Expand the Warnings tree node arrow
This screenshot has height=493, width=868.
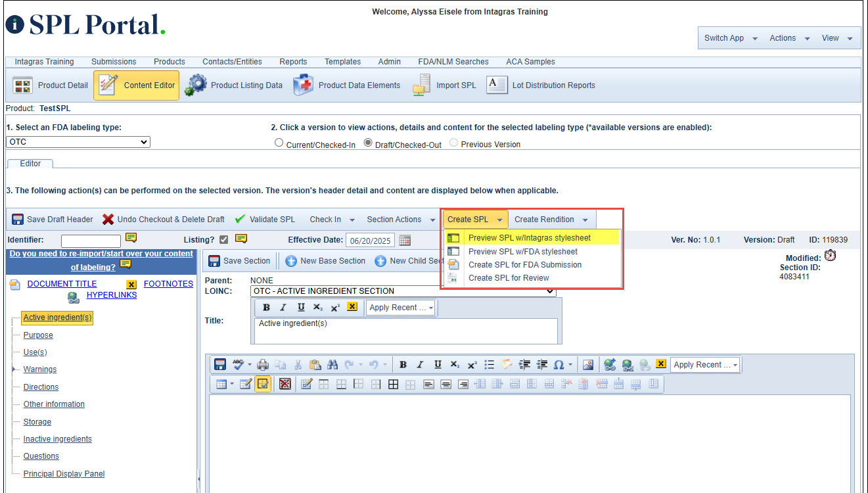coord(13,370)
